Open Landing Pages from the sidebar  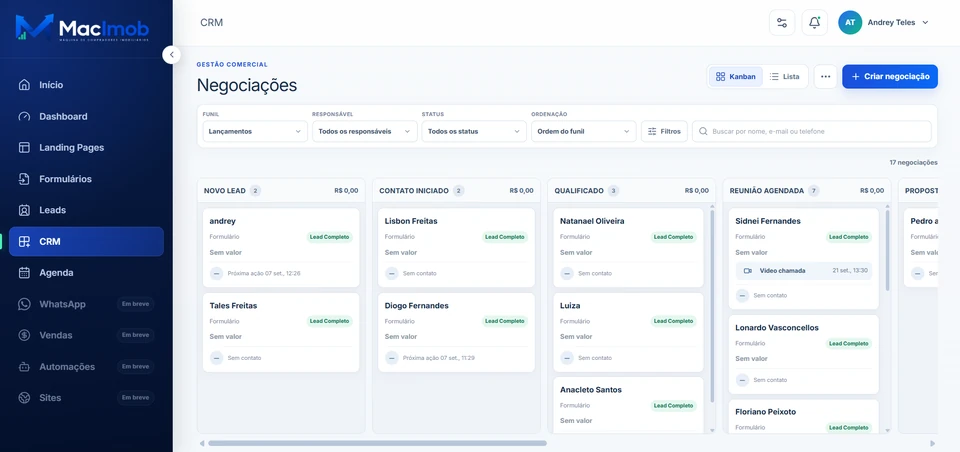pos(86,148)
